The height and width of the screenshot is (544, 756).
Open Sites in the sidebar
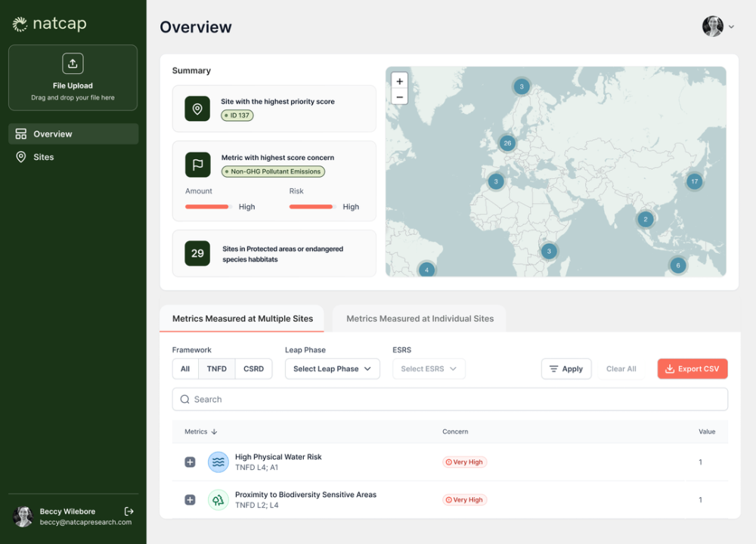(x=44, y=157)
